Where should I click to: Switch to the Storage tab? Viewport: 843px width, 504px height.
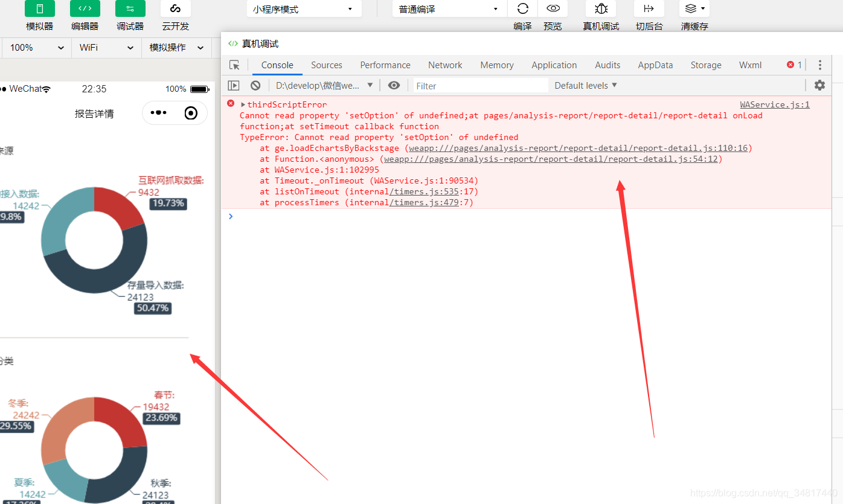point(706,65)
